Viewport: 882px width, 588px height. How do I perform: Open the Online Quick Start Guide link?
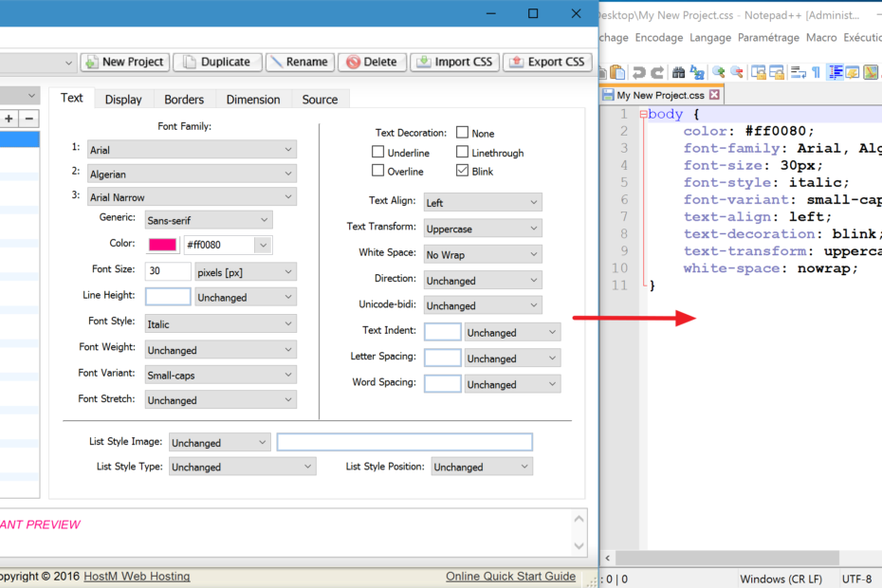pos(510,576)
